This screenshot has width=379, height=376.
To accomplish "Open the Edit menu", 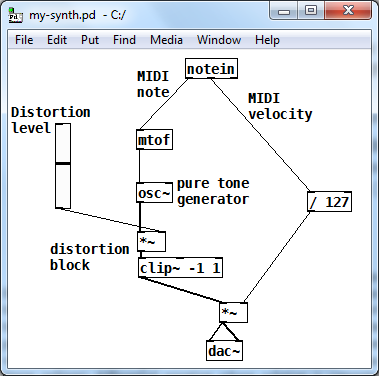I will [x=57, y=40].
